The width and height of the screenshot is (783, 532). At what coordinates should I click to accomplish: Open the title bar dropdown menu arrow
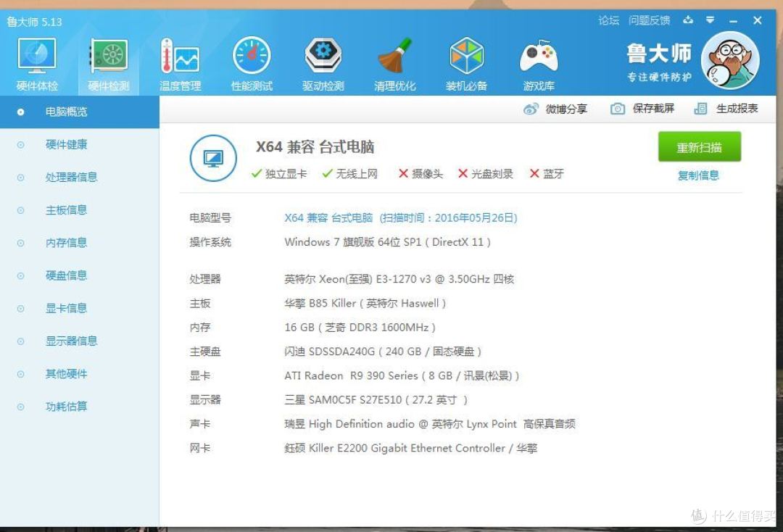[x=710, y=20]
